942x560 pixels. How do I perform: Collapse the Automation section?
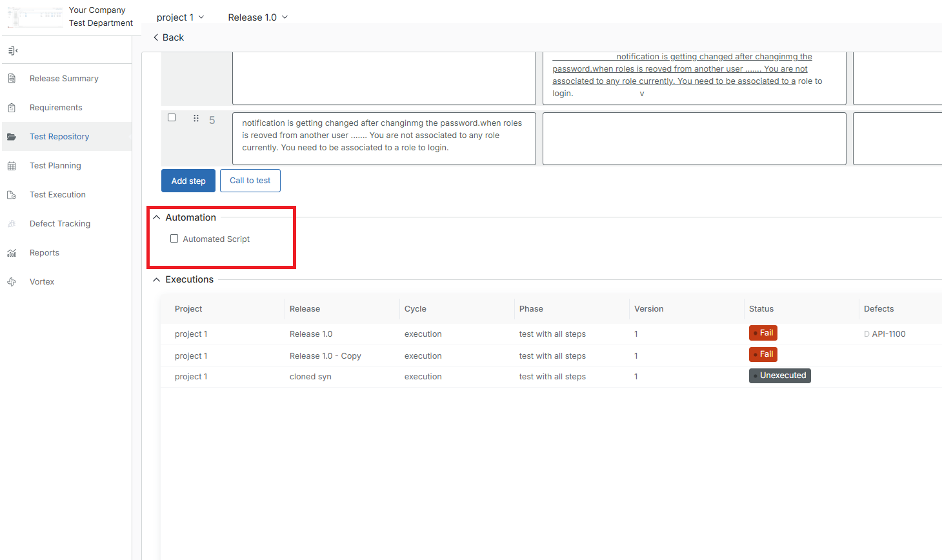tap(155, 217)
